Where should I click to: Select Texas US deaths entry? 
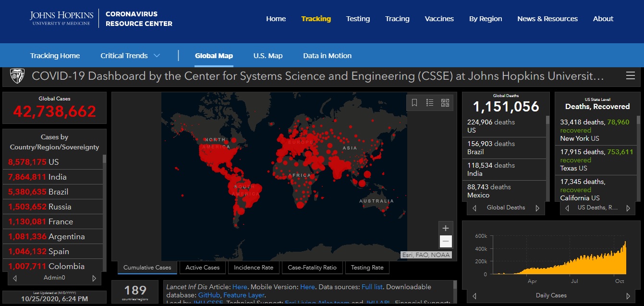596,160
